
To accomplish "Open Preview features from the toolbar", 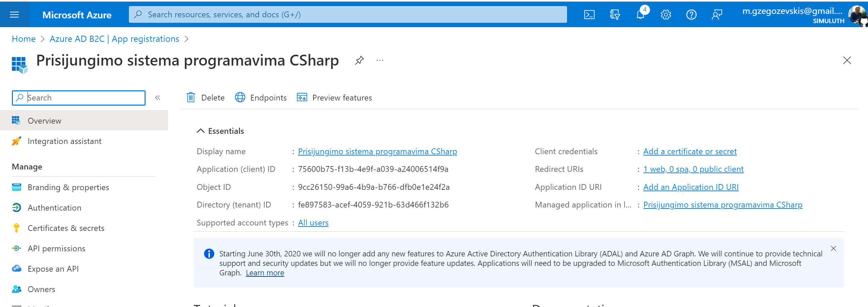I will (302, 97).
